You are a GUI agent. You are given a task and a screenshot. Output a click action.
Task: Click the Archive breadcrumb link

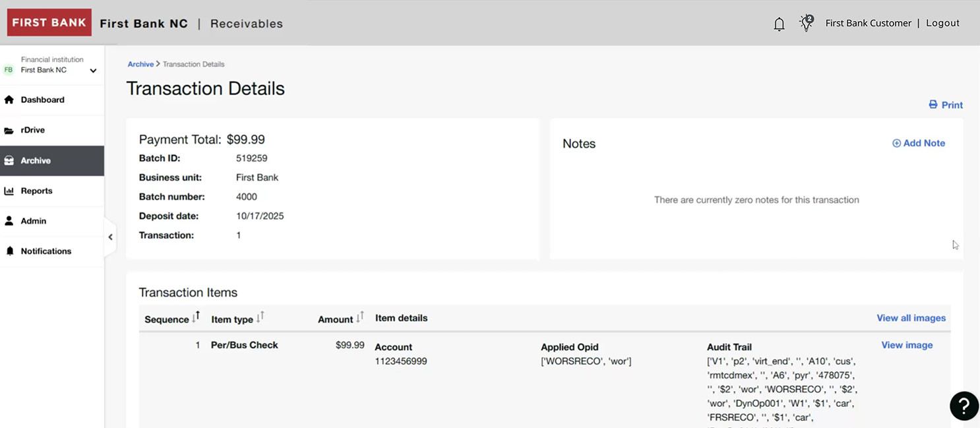[x=140, y=65]
